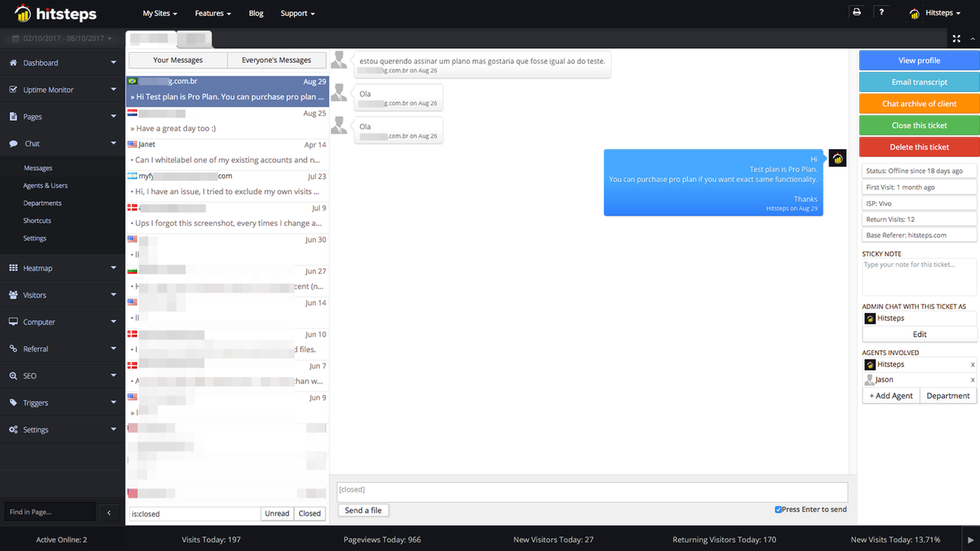Open the print transcript icon
980x551 pixels.
pos(857,11)
